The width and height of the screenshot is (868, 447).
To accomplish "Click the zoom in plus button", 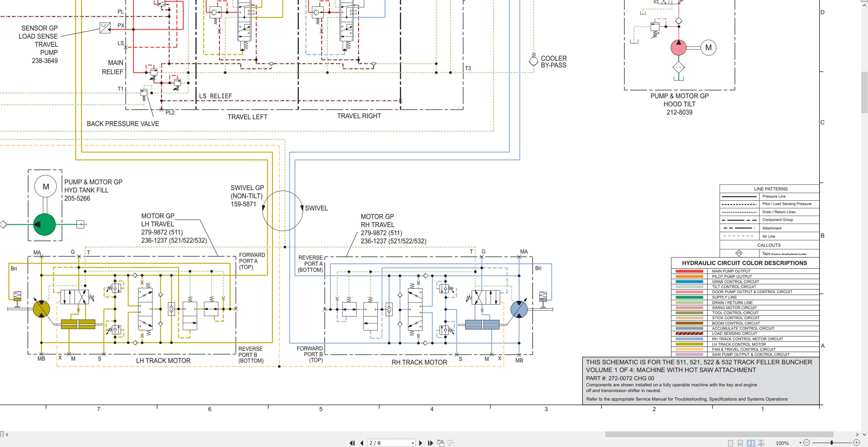I will click(856, 443).
